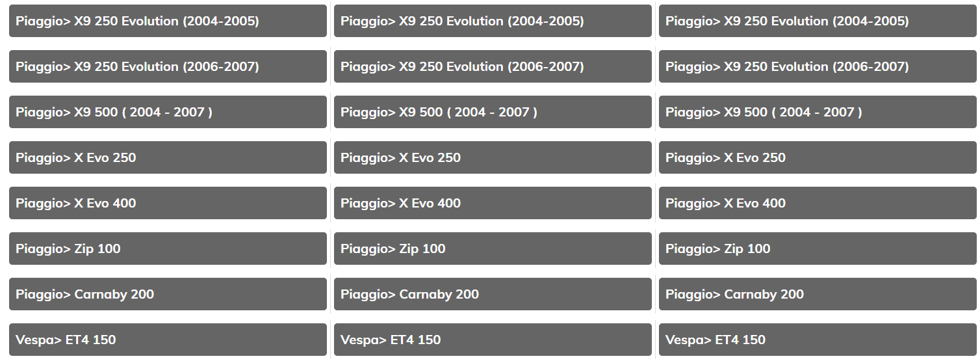Open right column Piaggio X9 250 Evolution (2004-2005)
This screenshot has height=363, width=980.
coord(818,21)
